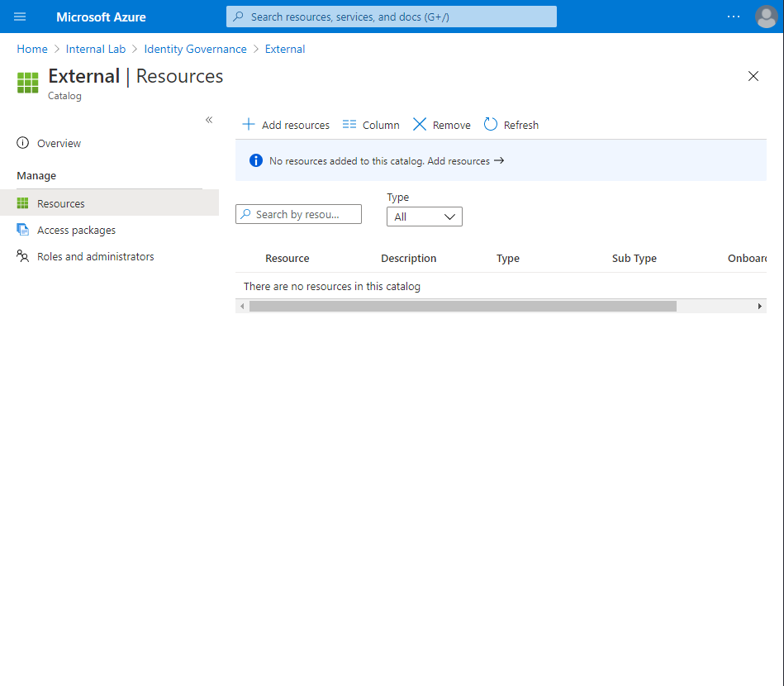Navigate to Identity Governance breadcrumb
The image size is (784, 686).
click(x=195, y=49)
